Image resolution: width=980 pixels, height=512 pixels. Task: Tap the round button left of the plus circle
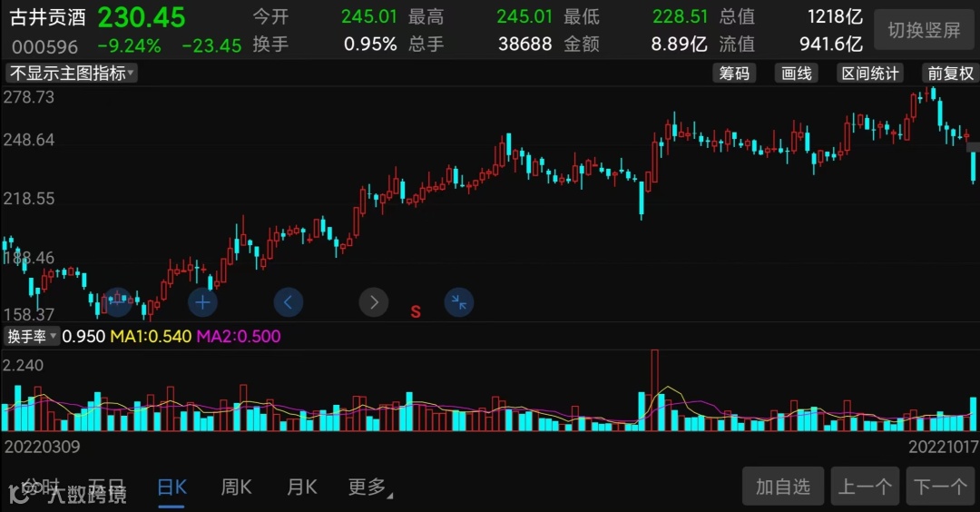tap(117, 302)
